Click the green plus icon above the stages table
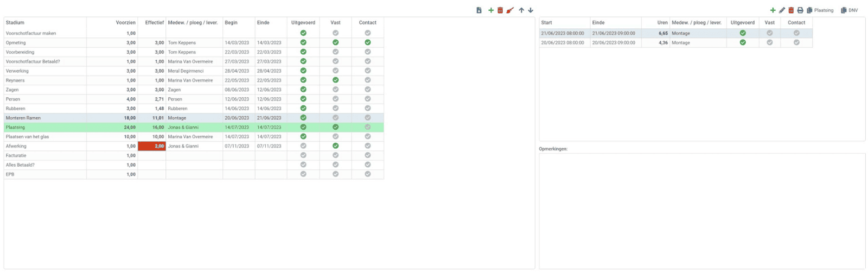868x272 pixels. tap(491, 10)
